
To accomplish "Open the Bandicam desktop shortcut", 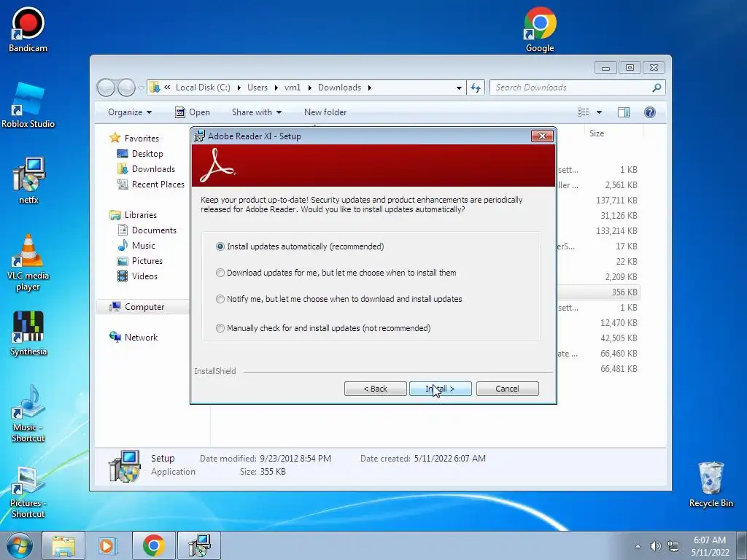I will tap(28, 29).
